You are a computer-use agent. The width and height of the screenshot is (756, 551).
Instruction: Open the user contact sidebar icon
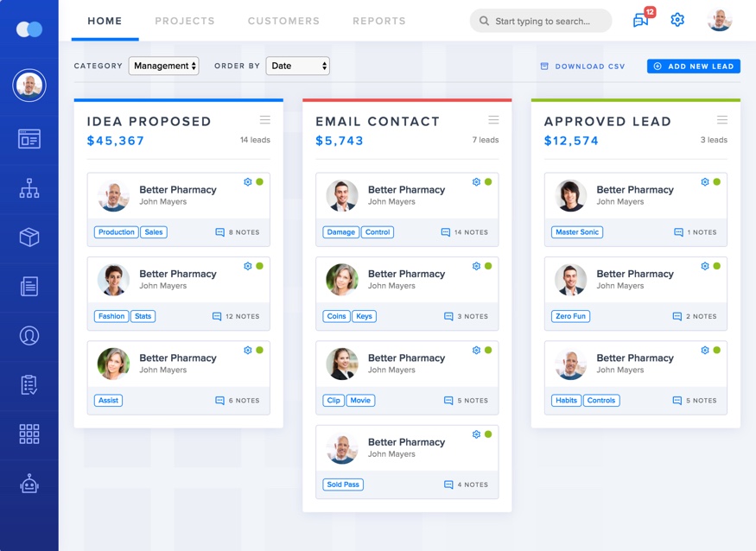coord(29,336)
